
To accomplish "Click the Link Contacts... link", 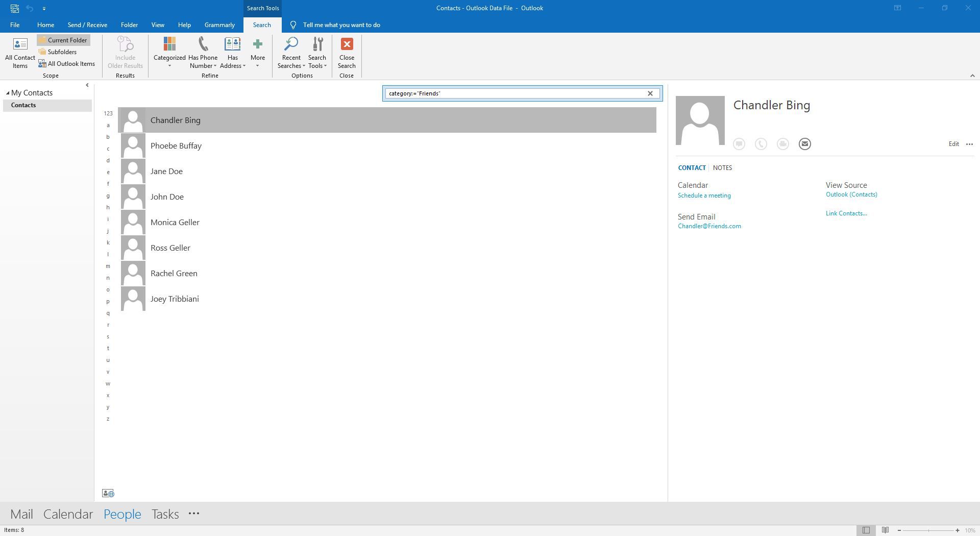I will (x=846, y=213).
